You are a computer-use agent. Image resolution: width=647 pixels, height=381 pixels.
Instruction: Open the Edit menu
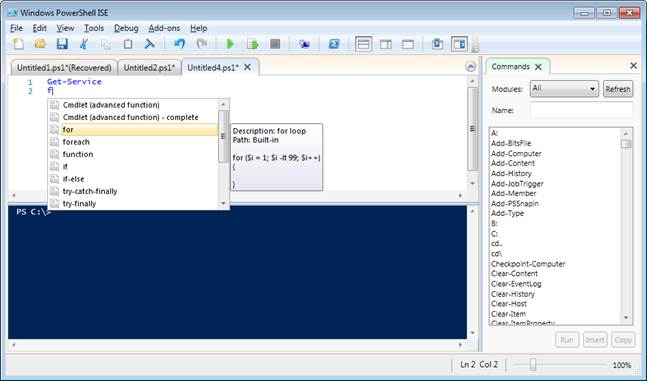pos(40,28)
